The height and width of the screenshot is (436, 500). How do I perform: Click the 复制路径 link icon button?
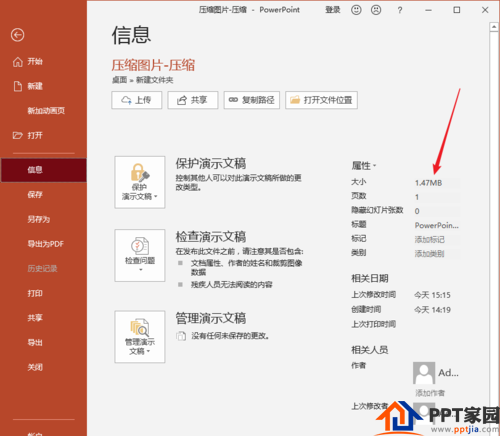click(x=252, y=100)
